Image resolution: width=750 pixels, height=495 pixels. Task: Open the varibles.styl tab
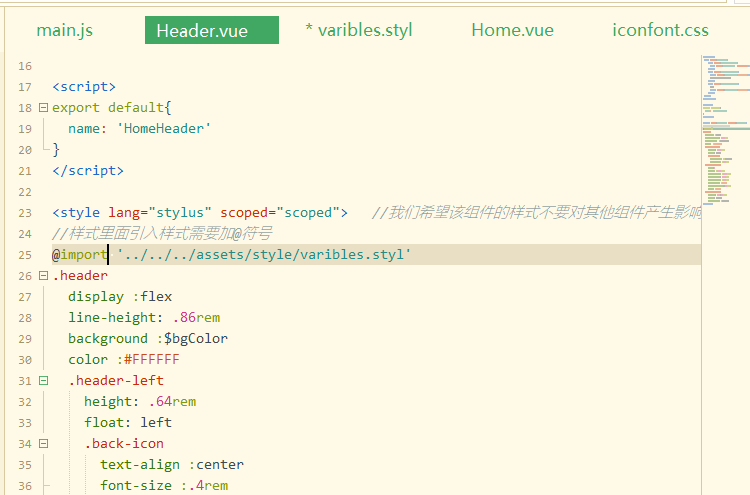pos(359,30)
